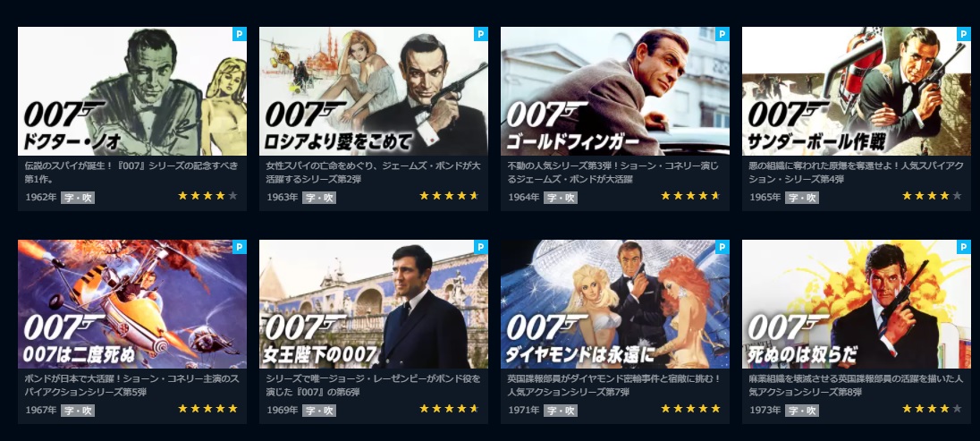The height and width of the screenshot is (441, 980).
Task: Click the 字・吹 tag under ダイヤモンドは永遠に
Action: click(561, 411)
